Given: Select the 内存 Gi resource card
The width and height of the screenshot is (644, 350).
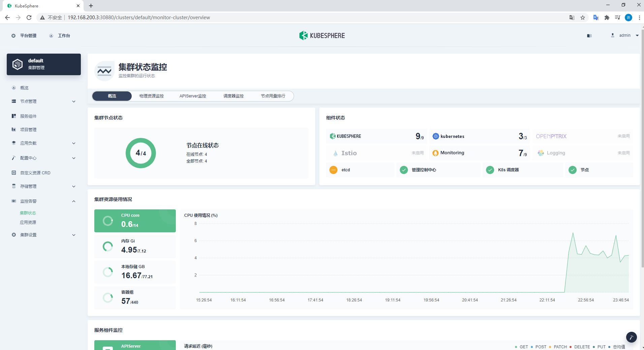Looking at the screenshot, I should [135, 246].
